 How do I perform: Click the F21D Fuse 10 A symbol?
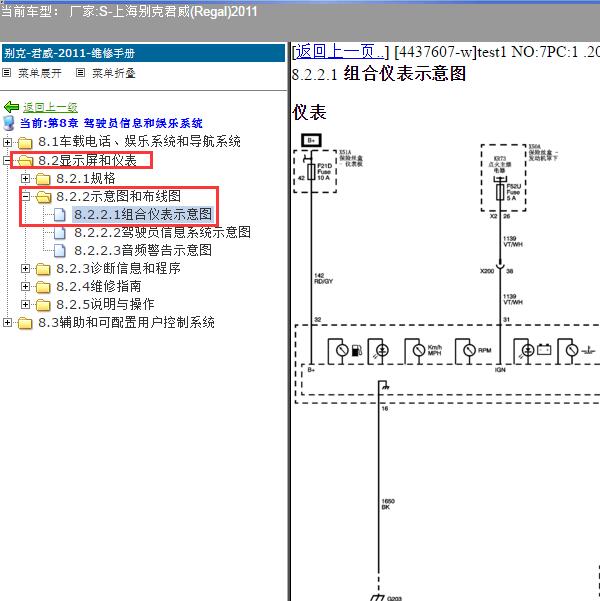311,171
